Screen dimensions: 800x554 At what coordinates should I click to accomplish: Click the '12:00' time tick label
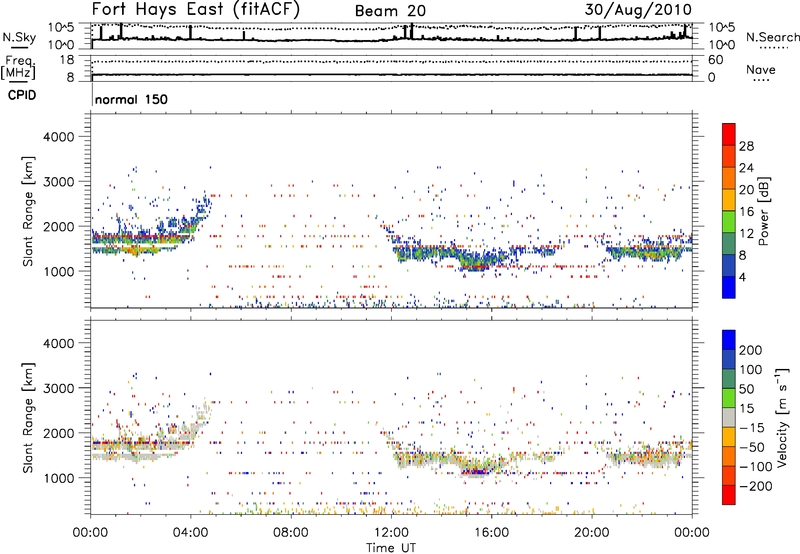pos(391,533)
